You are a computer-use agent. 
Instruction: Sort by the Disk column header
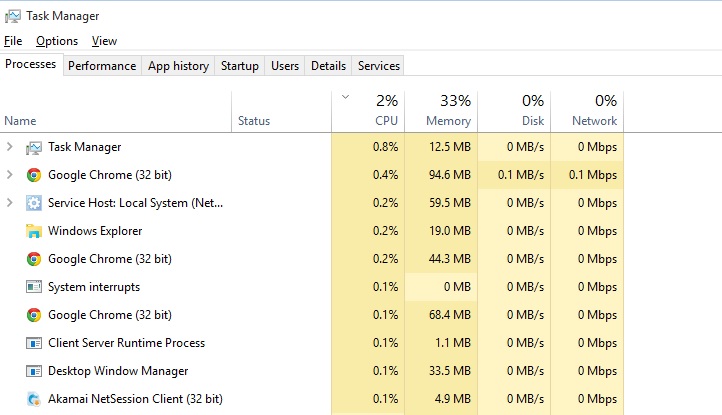(514, 112)
